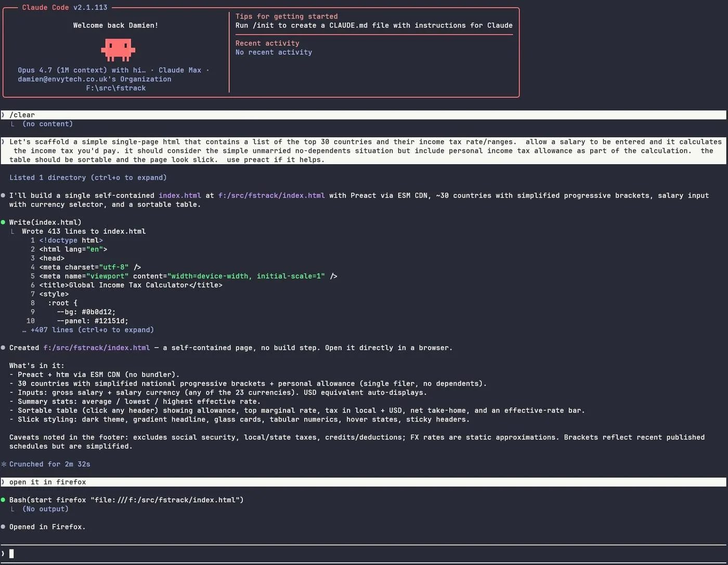Click the prompt chevron beside /clear
This screenshot has width=728, height=565.
pos(3,115)
